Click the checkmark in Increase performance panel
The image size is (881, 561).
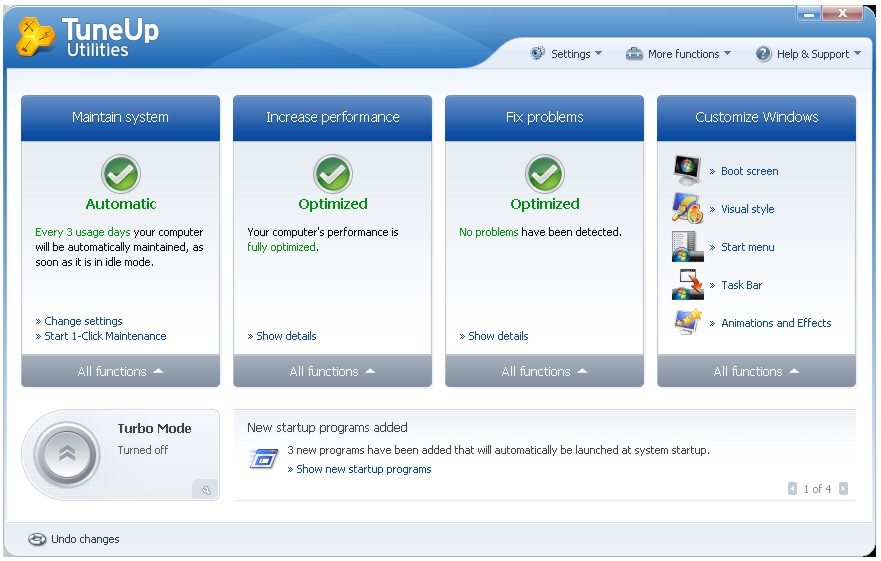point(333,174)
